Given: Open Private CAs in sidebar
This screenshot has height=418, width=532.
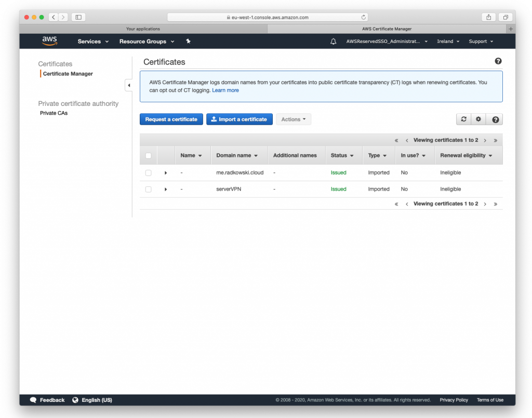Looking at the screenshot, I should (x=54, y=113).
